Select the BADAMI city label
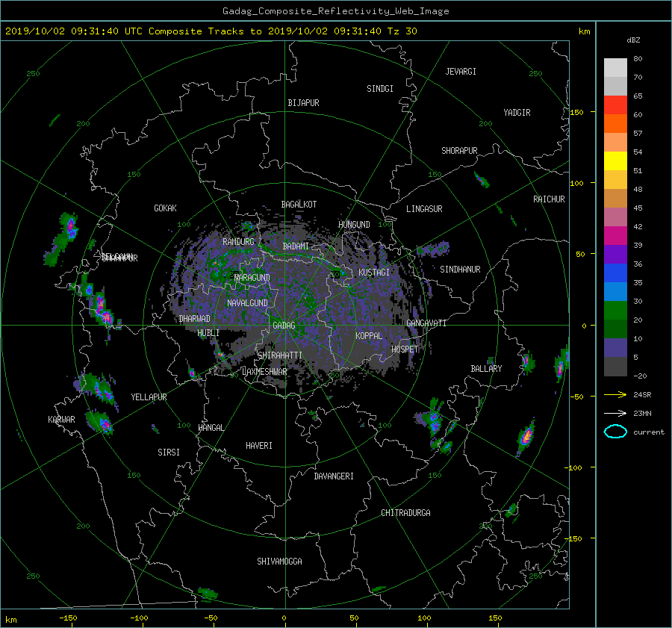Screen dimensions: 672x628 [x=296, y=246]
